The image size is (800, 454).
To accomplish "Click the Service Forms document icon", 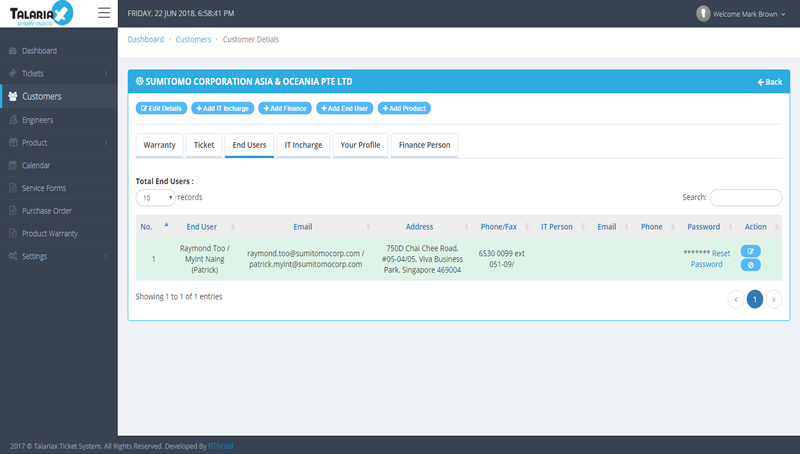I will click(x=13, y=188).
